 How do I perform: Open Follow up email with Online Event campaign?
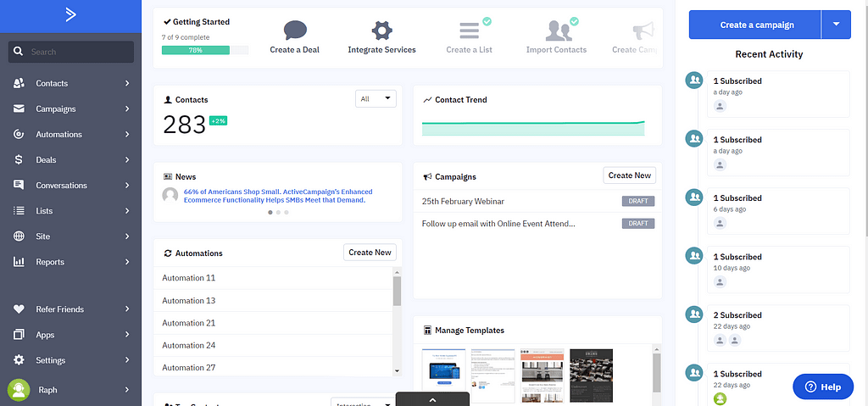click(x=498, y=223)
